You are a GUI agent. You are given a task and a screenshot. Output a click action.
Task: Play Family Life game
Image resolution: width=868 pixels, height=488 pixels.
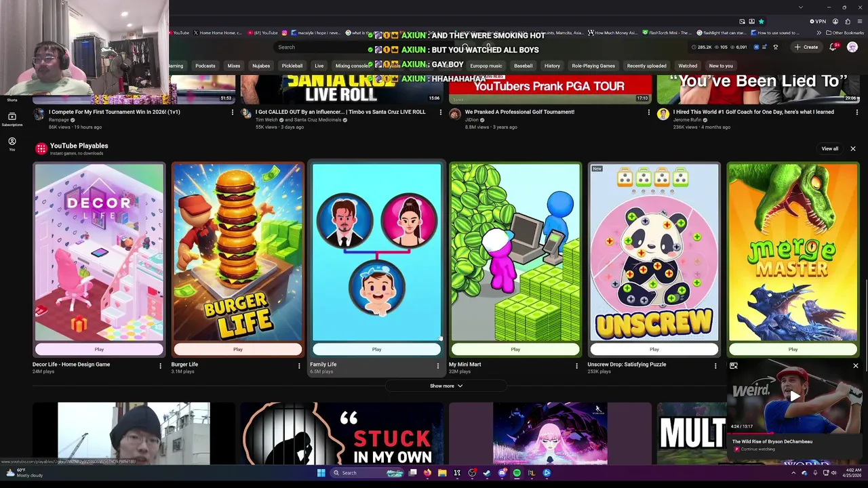[376, 350]
